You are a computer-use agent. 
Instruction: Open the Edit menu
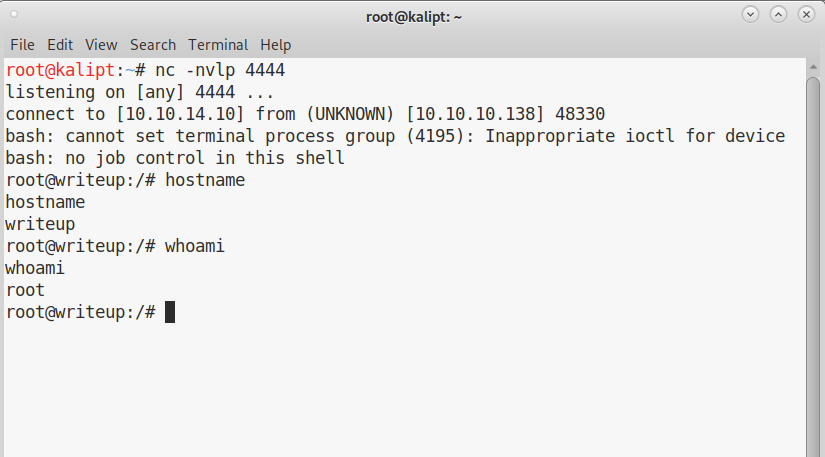coord(60,45)
